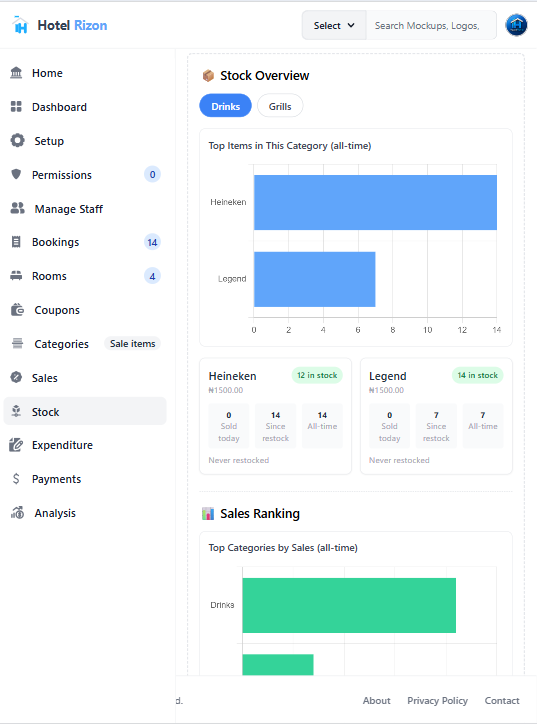Click the Coupons wallet icon
Screen dimensions: 537x724
pos(18,309)
